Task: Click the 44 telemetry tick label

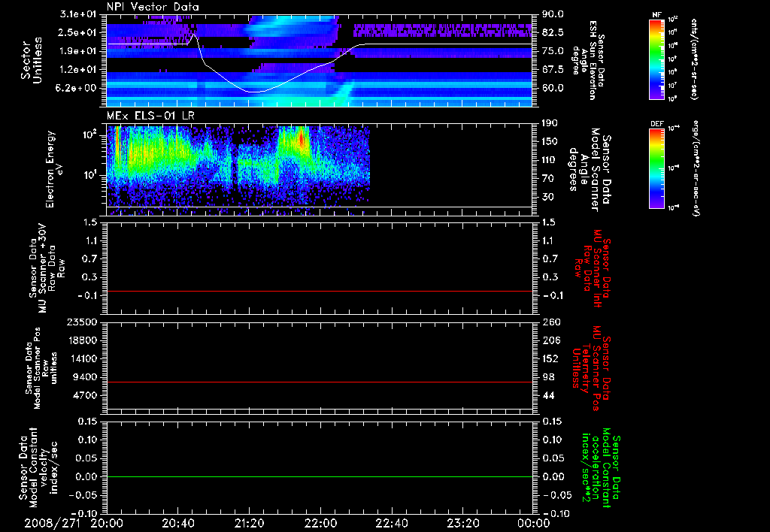Action: tap(548, 395)
